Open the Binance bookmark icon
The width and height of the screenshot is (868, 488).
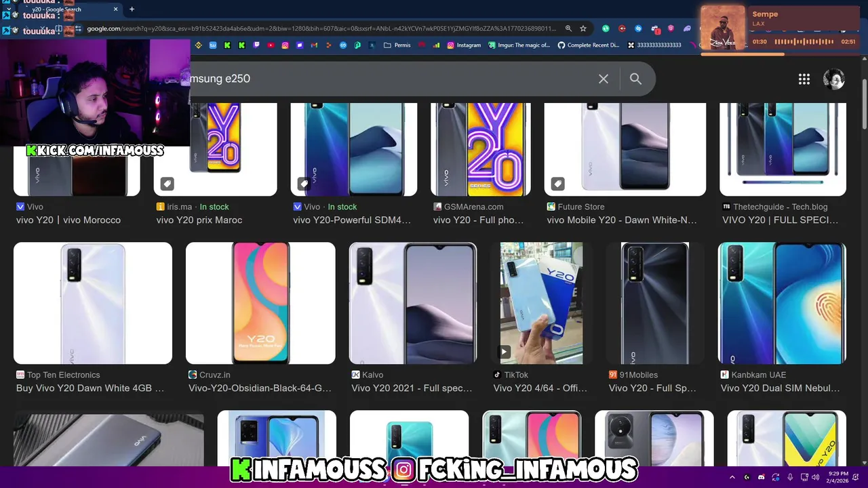[x=199, y=45]
